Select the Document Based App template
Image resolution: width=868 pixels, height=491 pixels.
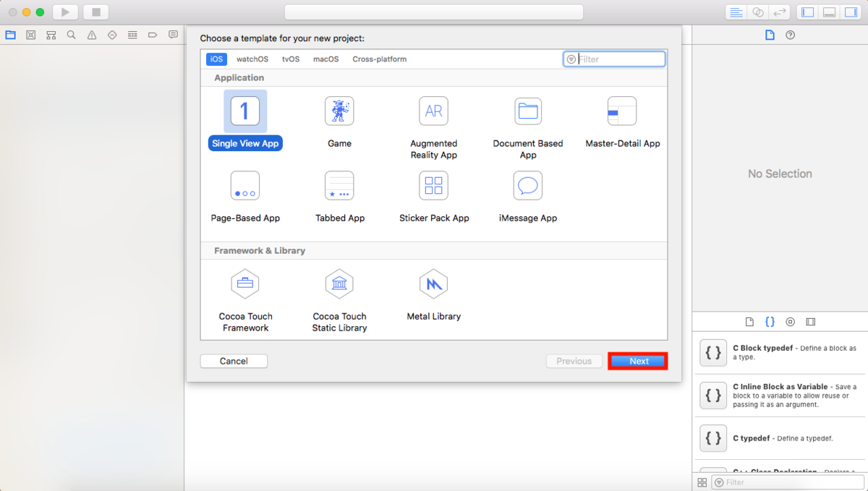[528, 127]
